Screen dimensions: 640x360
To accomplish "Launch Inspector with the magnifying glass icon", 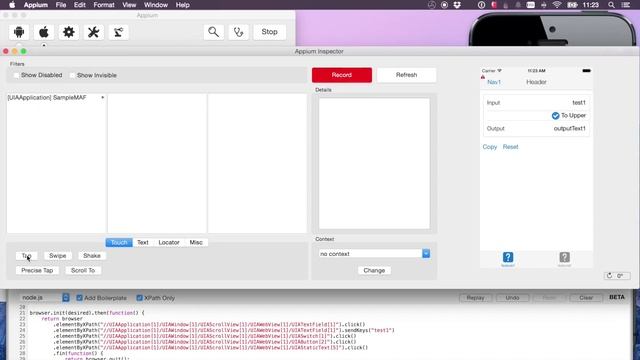I will 213,32.
